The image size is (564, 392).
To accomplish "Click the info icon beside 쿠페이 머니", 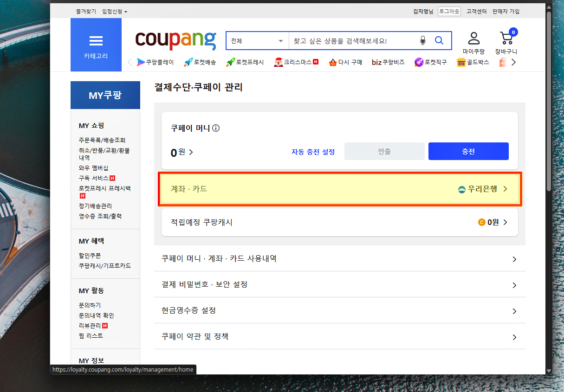I will (216, 128).
